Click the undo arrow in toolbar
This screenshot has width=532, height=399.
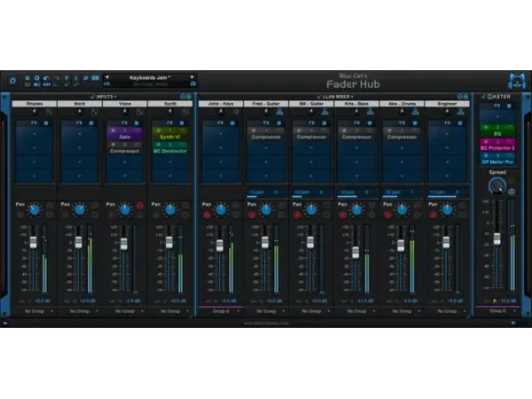pyautogui.click(x=46, y=78)
